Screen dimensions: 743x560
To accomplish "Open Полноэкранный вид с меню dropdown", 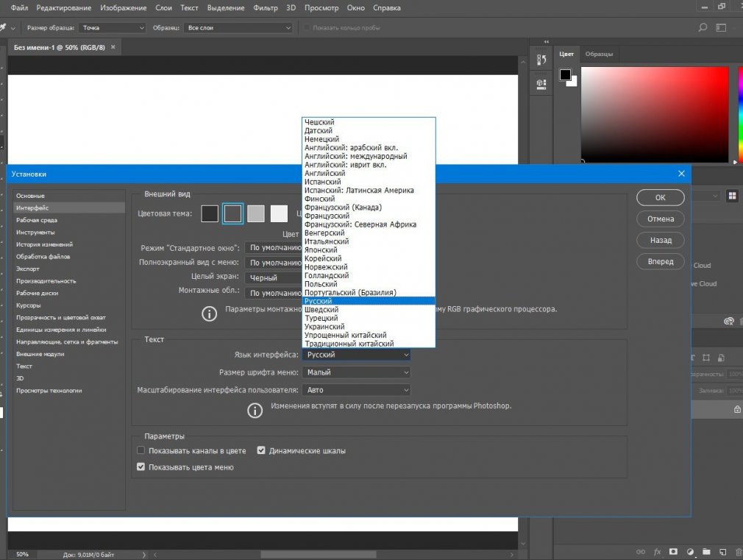I will click(274, 262).
